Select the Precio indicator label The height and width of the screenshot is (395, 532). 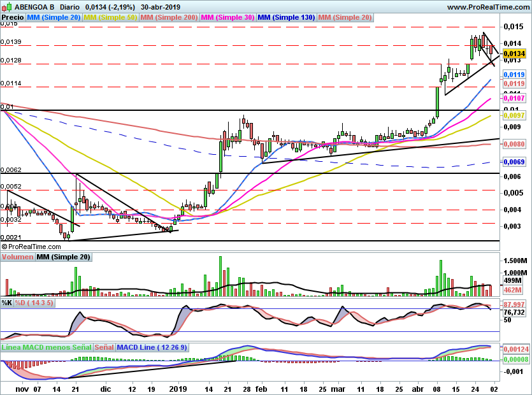coord(13,17)
